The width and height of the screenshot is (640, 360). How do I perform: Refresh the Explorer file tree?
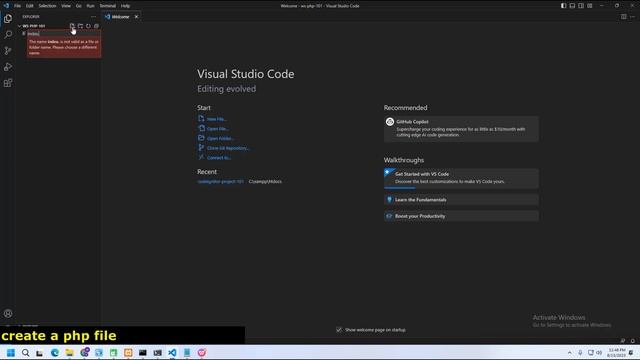pos(88,26)
